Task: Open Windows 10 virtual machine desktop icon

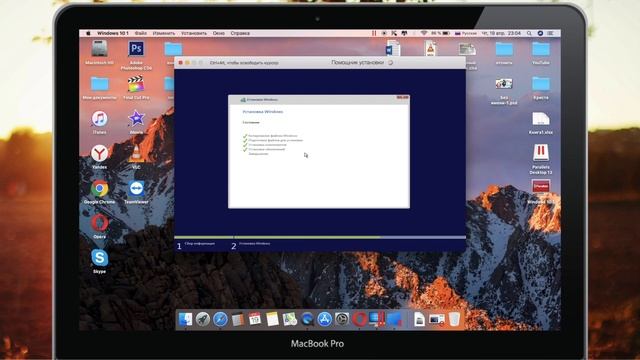Action: (x=541, y=187)
